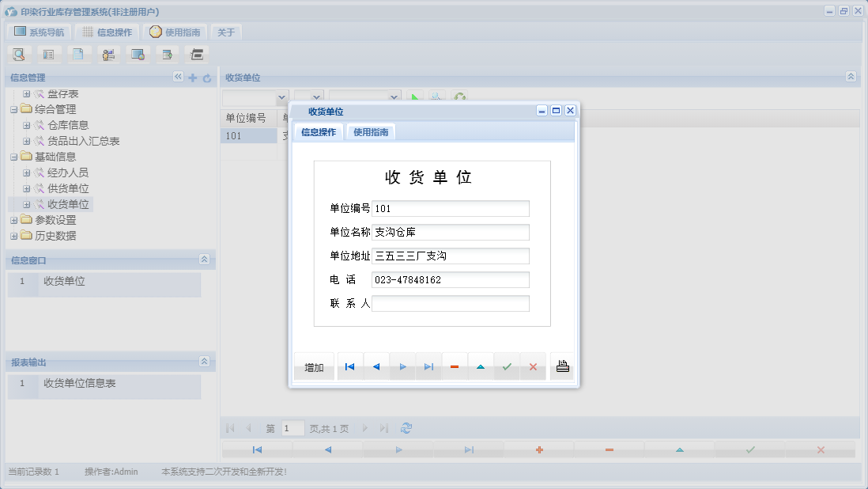Click the red delete minus in the dialog

coord(455,366)
